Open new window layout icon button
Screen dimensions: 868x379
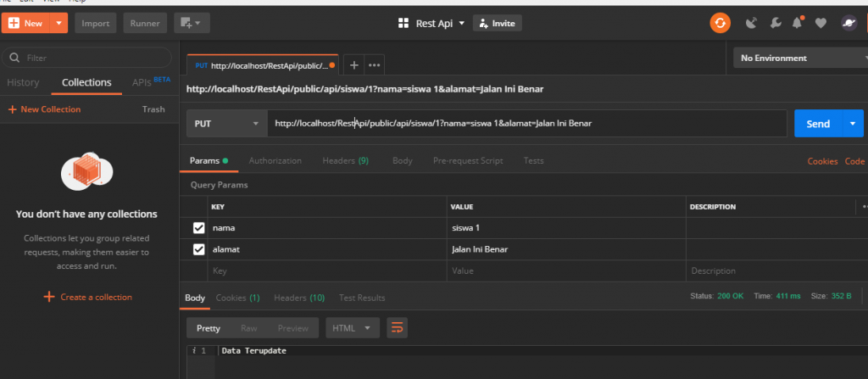[x=192, y=23]
